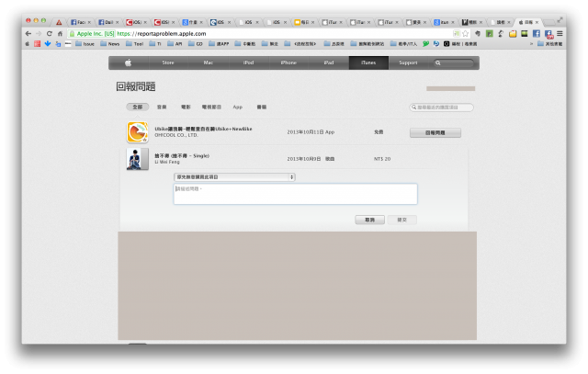This screenshot has width=588, height=374.
Task: Click the Li Wei Feng artist text
Action: coord(167,162)
